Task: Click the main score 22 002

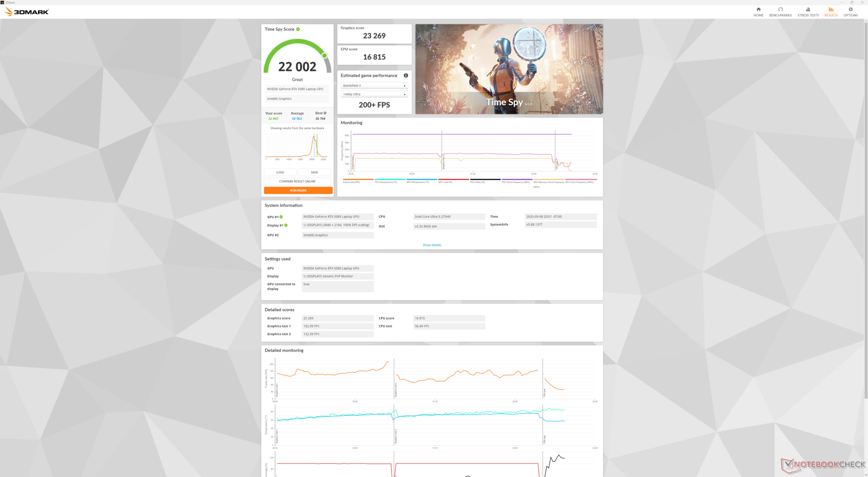Action: pyautogui.click(x=297, y=67)
